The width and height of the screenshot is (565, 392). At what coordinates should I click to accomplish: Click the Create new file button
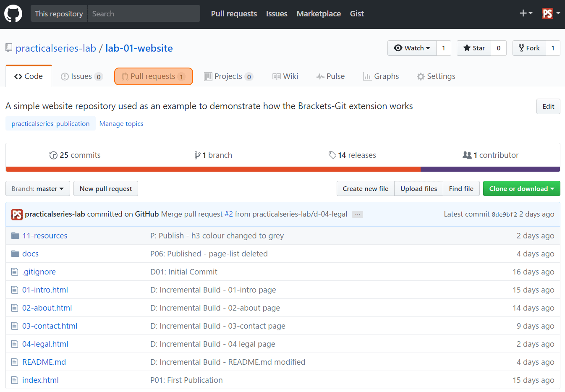pos(366,189)
